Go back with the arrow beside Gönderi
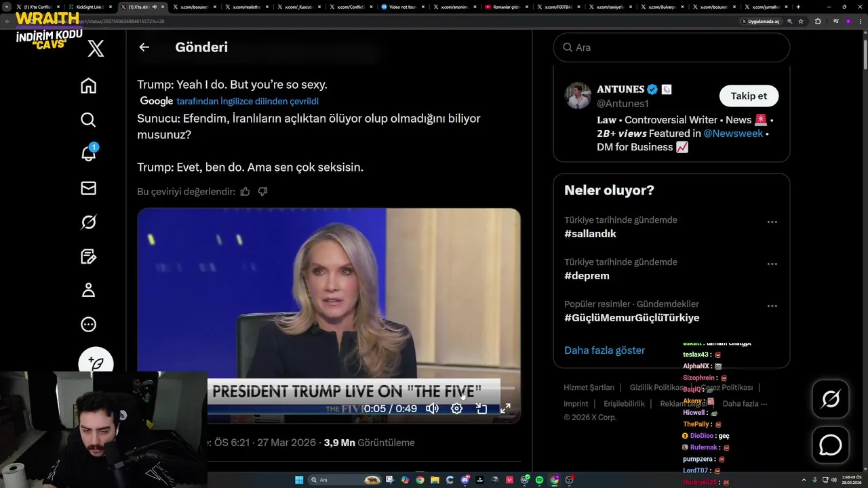 tap(144, 47)
